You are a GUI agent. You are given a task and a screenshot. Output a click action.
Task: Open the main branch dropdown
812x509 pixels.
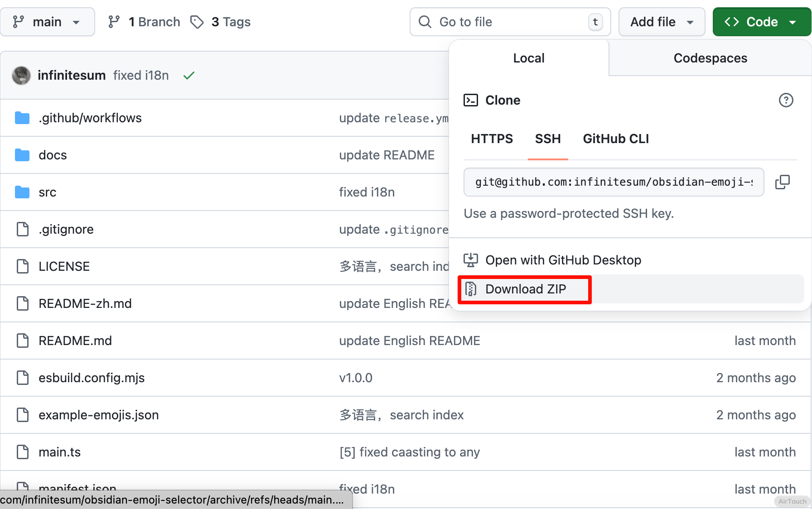coord(47,22)
